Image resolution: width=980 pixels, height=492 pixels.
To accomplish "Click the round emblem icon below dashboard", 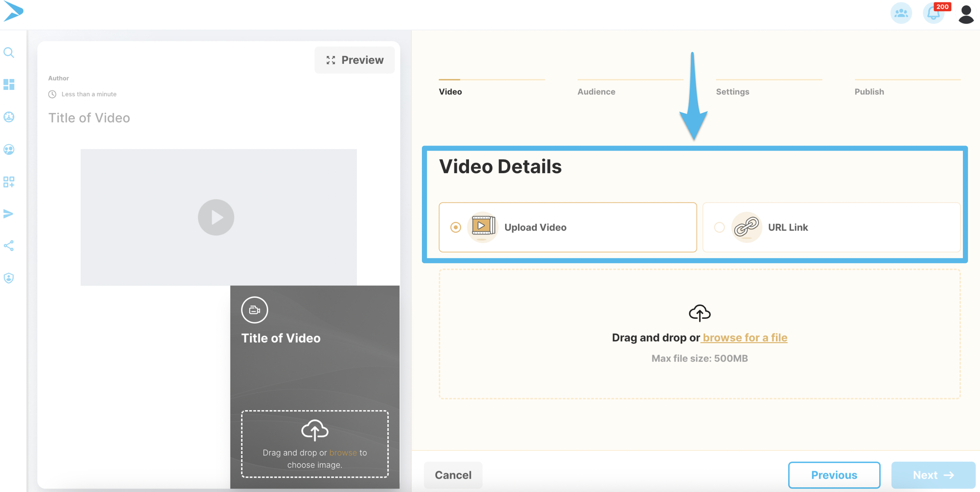I will (9, 117).
